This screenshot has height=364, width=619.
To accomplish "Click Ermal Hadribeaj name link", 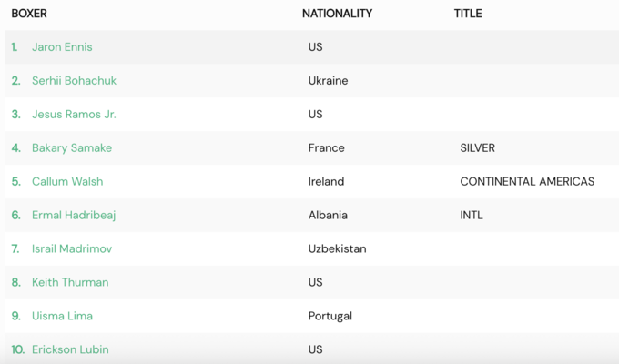I will 74,216.
